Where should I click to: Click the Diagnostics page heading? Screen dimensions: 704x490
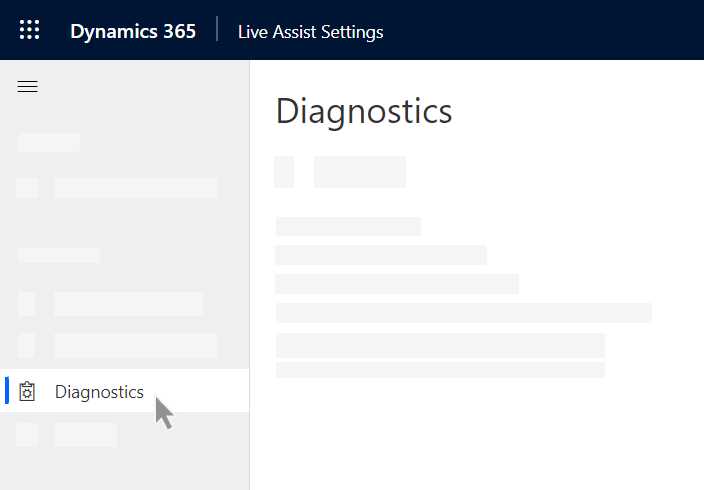[364, 111]
